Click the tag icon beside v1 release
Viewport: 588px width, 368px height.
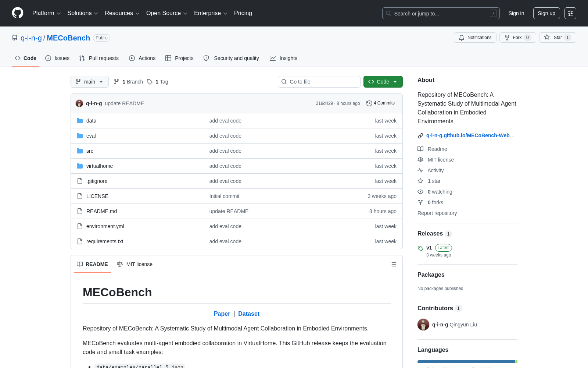pyautogui.click(x=420, y=248)
